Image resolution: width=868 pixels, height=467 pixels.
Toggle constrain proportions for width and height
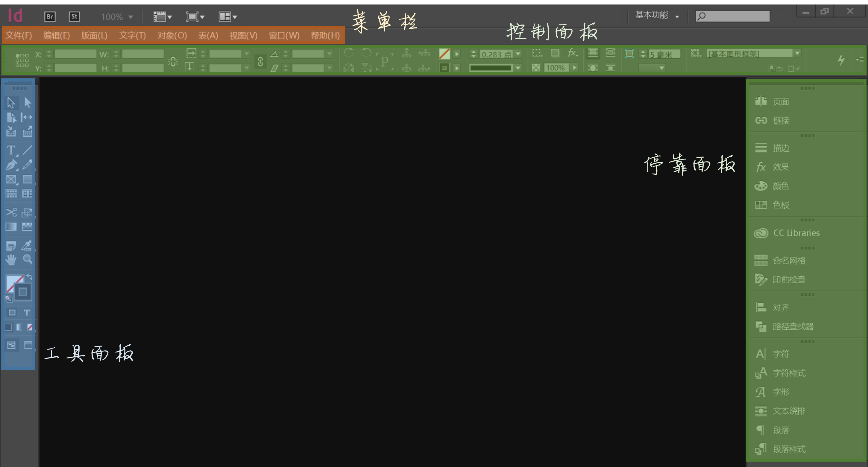click(173, 61)
